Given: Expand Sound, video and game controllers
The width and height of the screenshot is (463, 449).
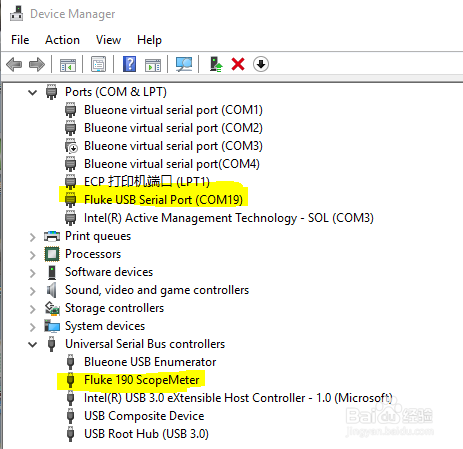Looking at the screenshot, I should coord(32,291).
